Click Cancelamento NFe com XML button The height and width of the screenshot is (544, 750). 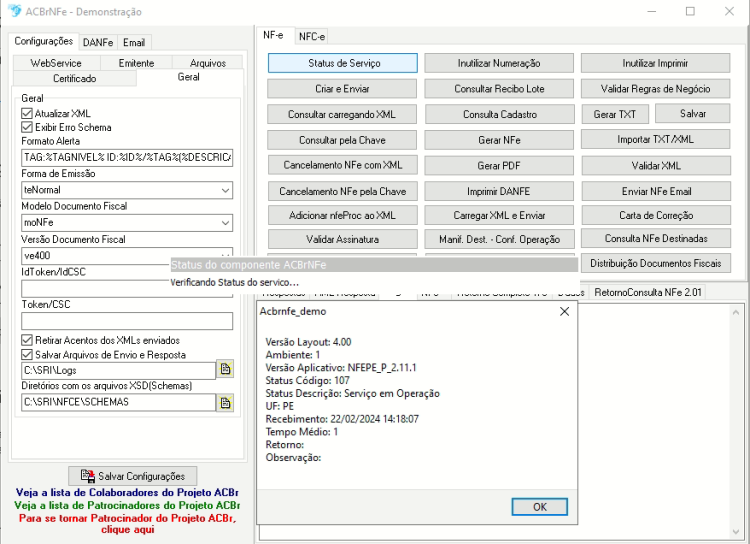tap(342, 165)
